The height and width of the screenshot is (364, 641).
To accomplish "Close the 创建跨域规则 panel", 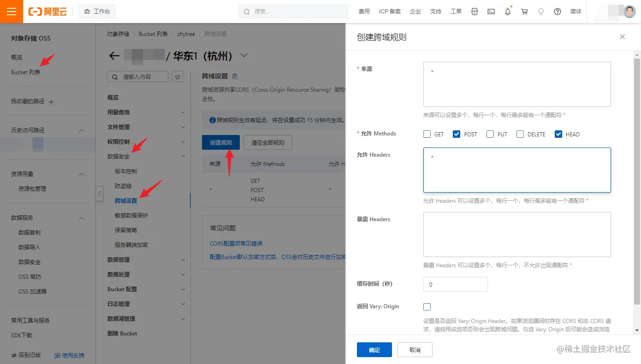I will pyautogui.click(x=623, y=36).
